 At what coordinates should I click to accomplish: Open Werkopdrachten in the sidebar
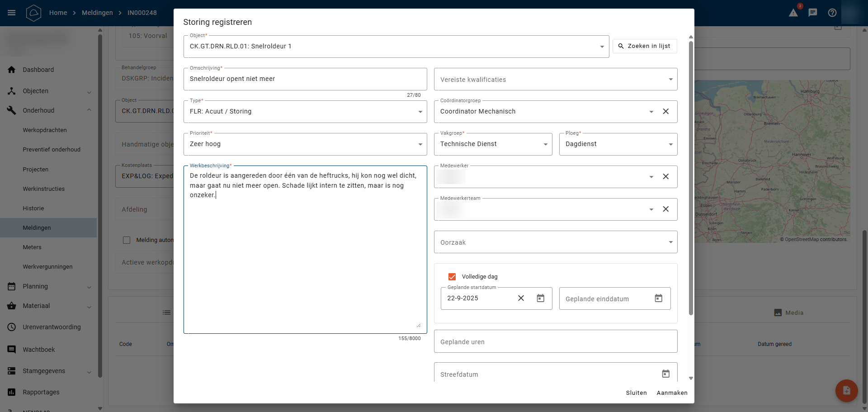click(x=45, y=130)
